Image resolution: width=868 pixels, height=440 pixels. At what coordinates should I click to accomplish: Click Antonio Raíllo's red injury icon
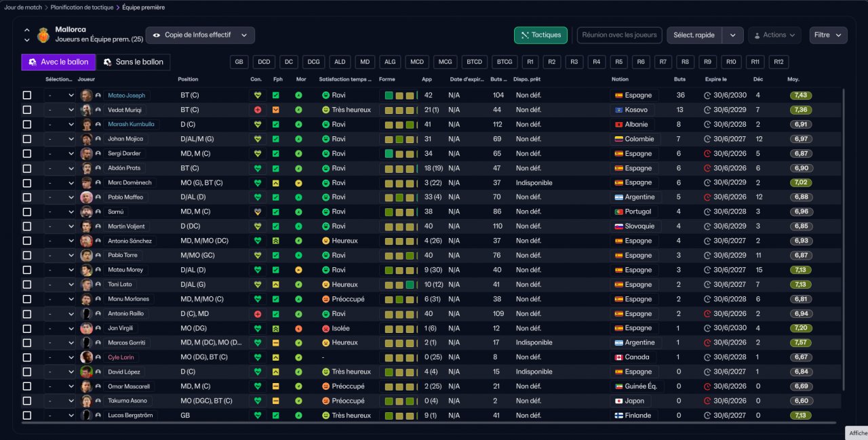click(x=258, y=314)
